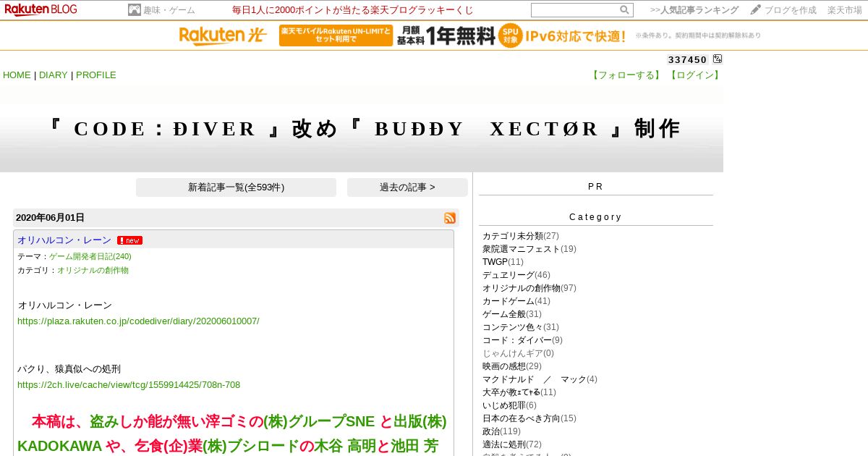Click theme link ゲーム開発者日記(240)
This screenshot has width=868, height=456.
click(90, 256)
